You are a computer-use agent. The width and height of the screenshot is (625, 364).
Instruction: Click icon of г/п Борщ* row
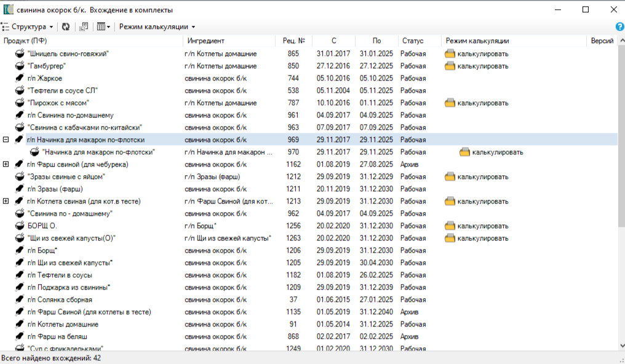(20, 250)
